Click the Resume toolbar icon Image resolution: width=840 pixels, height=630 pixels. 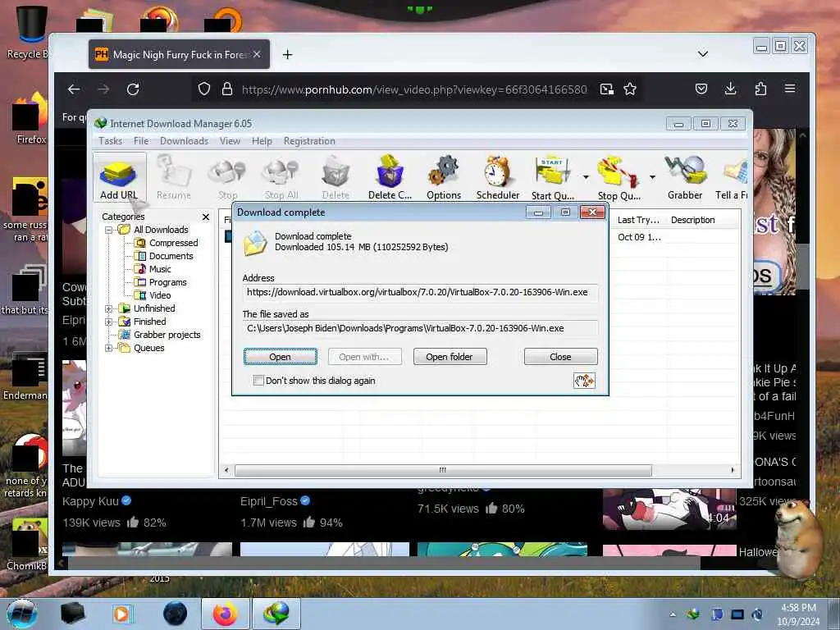tap(174, 177)
